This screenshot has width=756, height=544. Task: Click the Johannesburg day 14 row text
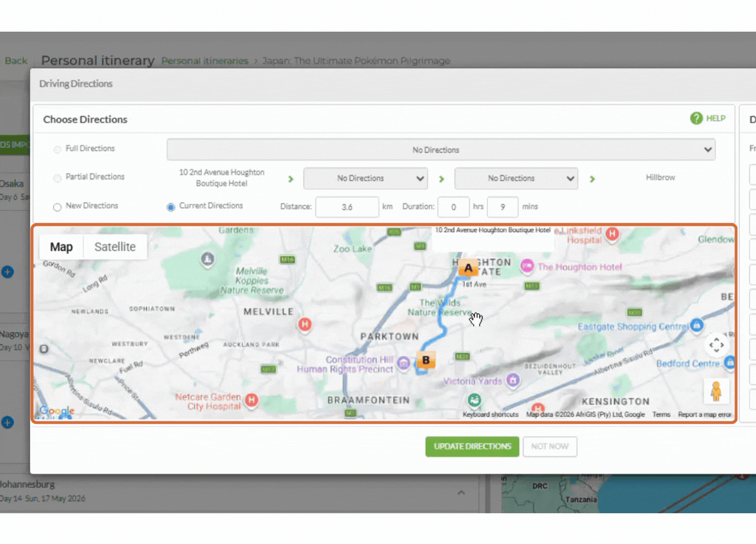pos(42,491)
